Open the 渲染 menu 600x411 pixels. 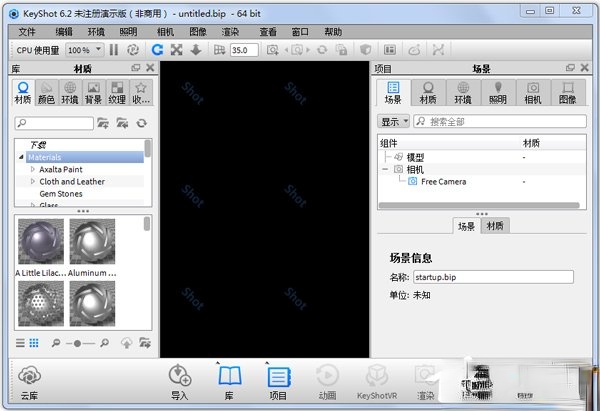tap(230, 32)
